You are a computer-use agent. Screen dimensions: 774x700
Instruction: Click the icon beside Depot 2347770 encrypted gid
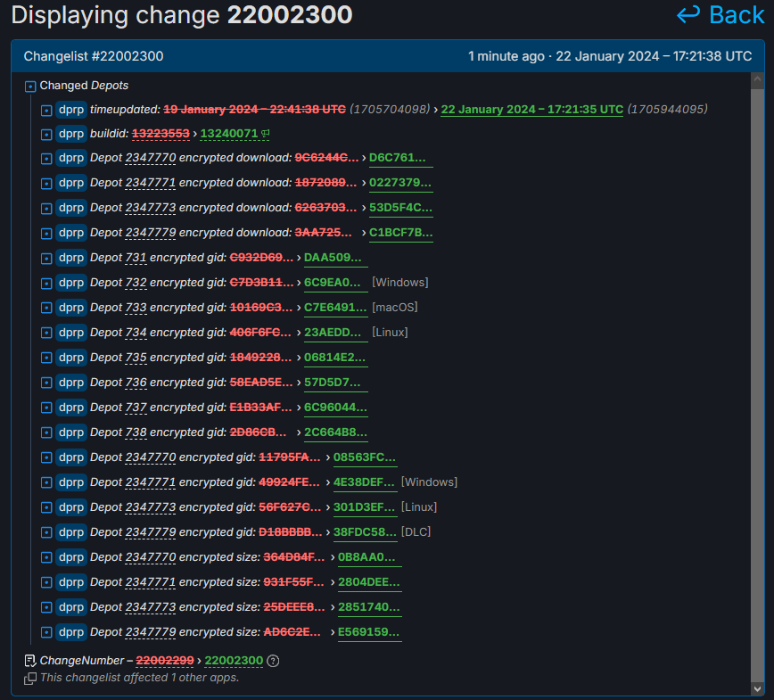(x=46, y=457)
